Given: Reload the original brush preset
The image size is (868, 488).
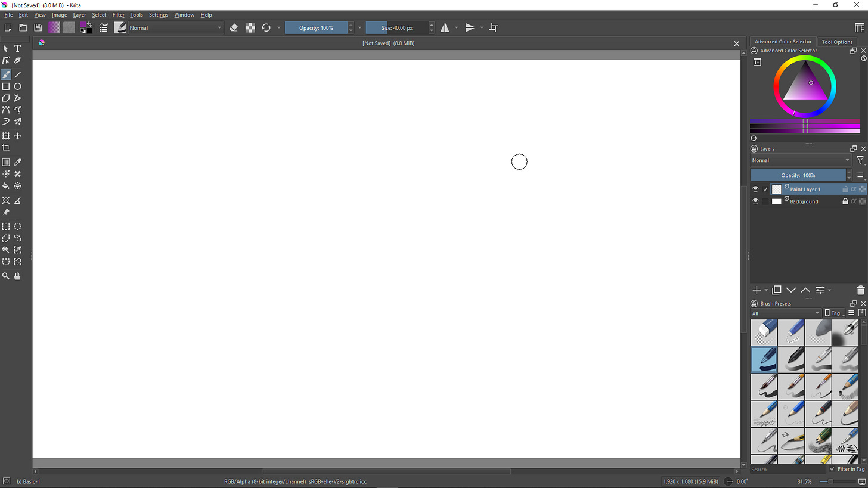Looking at the screenshot, I should click(x=266, y=27).
